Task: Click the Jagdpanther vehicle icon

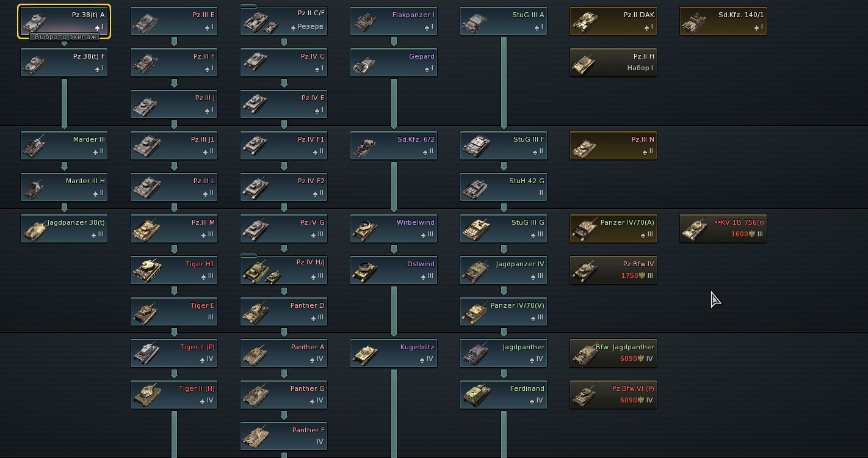Action: click(x=476, y=353)
